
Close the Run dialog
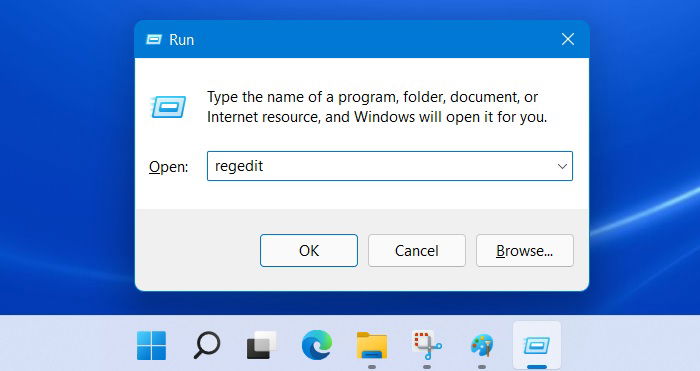(568, 39)
